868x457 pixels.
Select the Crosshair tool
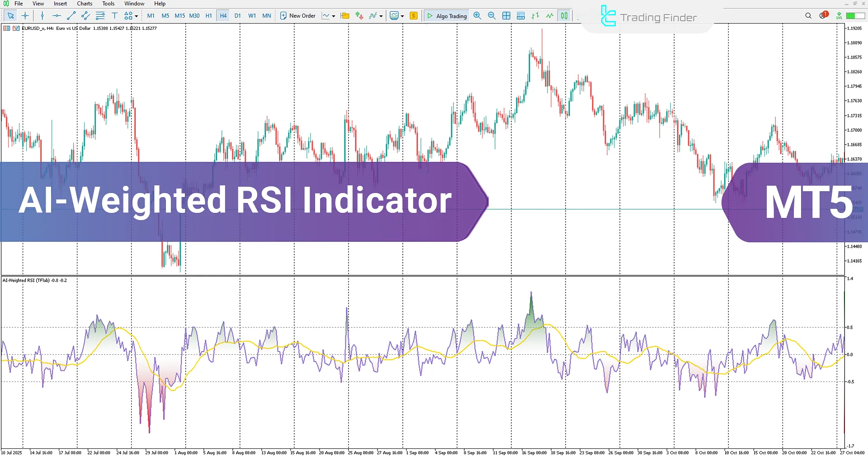(x=25, y=15)
